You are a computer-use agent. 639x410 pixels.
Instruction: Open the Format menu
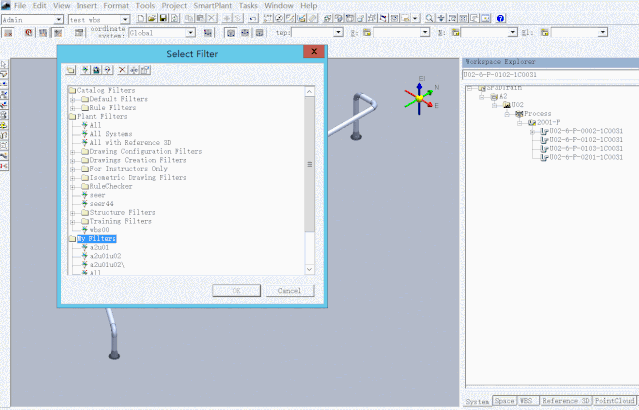point(116,6)
